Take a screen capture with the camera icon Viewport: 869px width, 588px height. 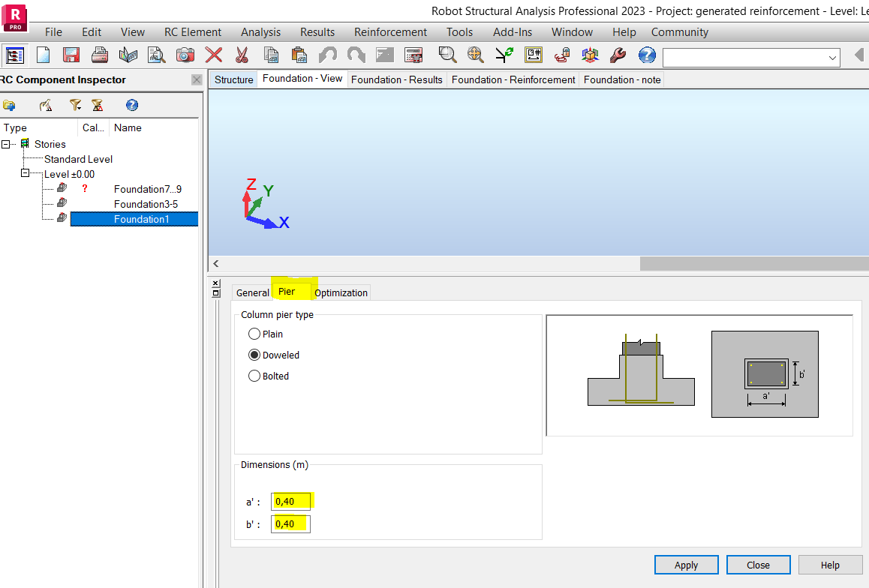185,54
